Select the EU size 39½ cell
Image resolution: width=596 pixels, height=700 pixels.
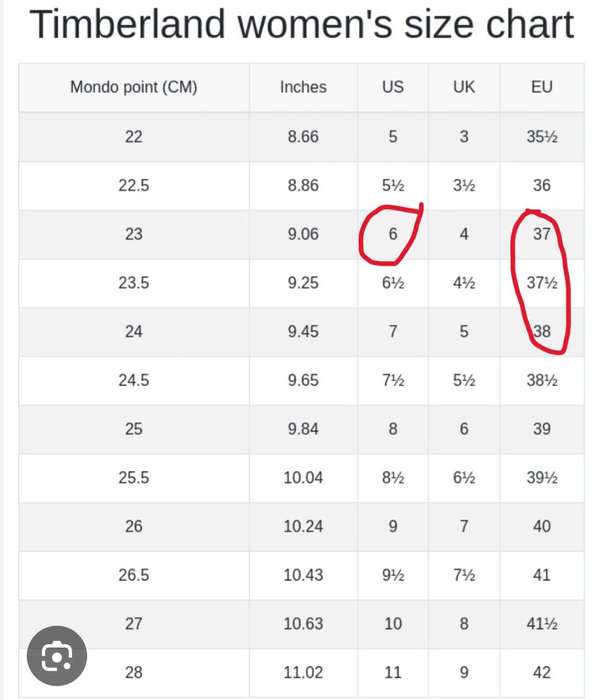click(x=541, y=478)
